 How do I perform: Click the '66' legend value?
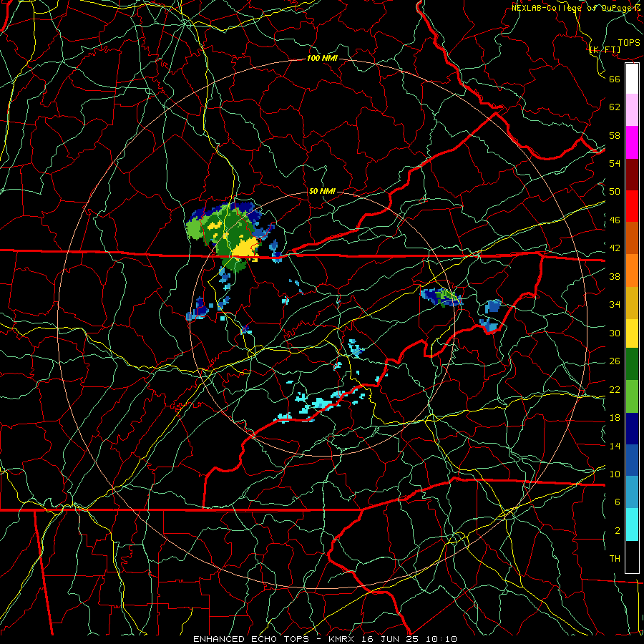click(x=615, y=79)
